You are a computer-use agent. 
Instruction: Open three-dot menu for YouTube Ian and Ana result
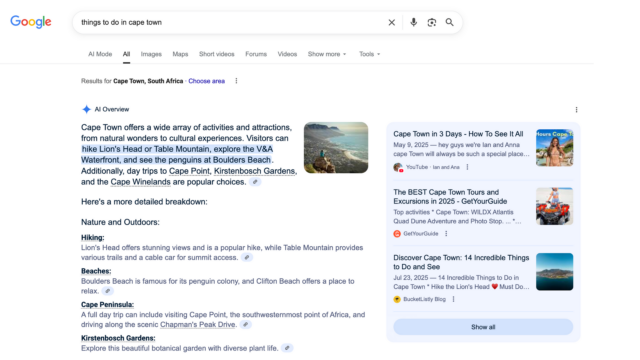click(x=467, y=167)
